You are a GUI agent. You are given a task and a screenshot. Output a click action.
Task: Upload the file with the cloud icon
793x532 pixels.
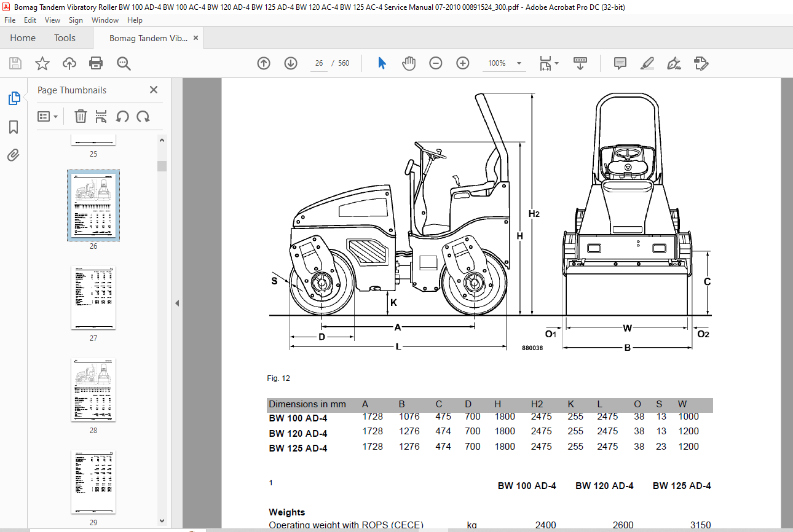coord(69,63)
